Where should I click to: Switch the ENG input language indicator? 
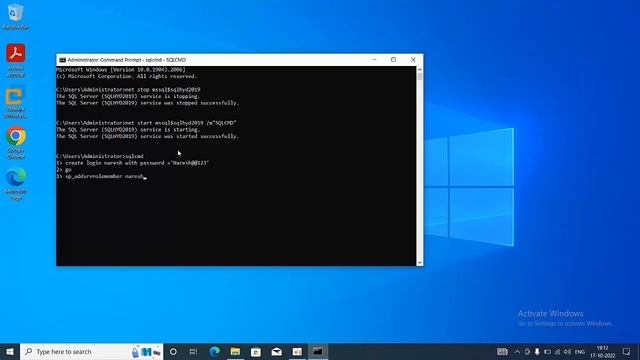[x=580, y=352]
